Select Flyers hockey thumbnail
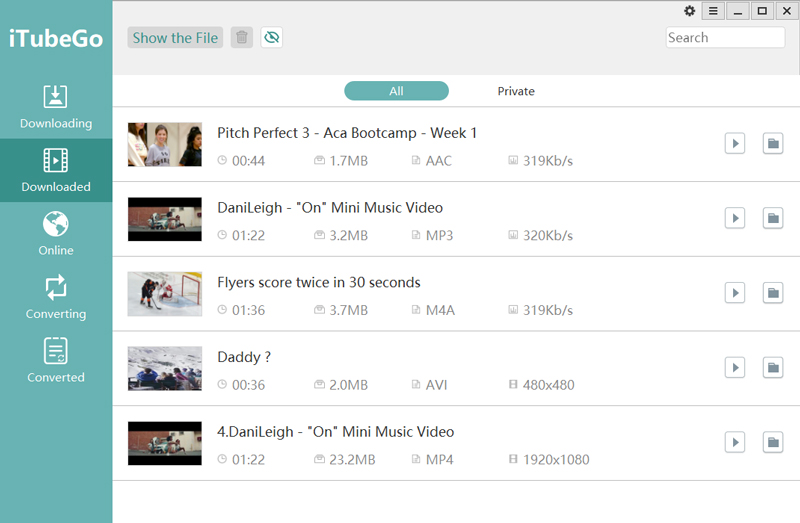This screenshot has width=800, height=523. 165,294
